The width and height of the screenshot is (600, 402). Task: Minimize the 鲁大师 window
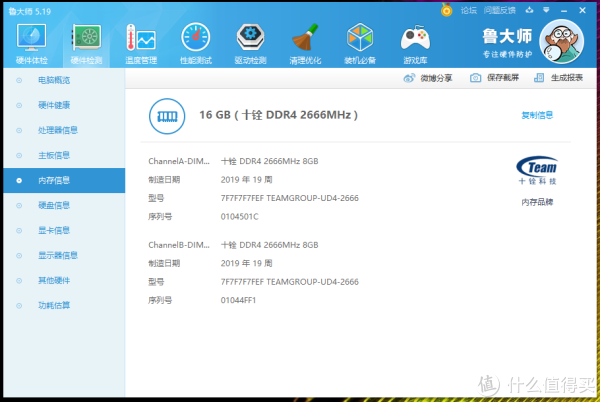[564, 11]
